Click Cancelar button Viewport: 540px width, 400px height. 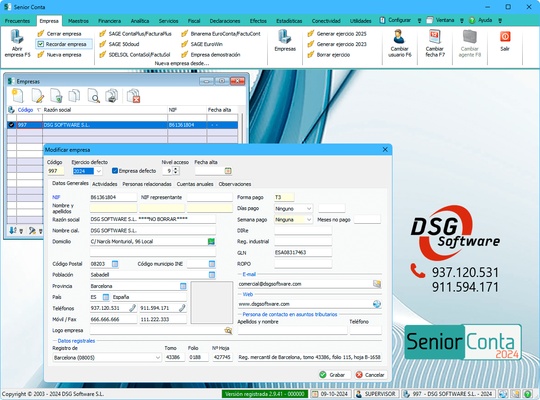pyautogui.click(x=370, y=375)
